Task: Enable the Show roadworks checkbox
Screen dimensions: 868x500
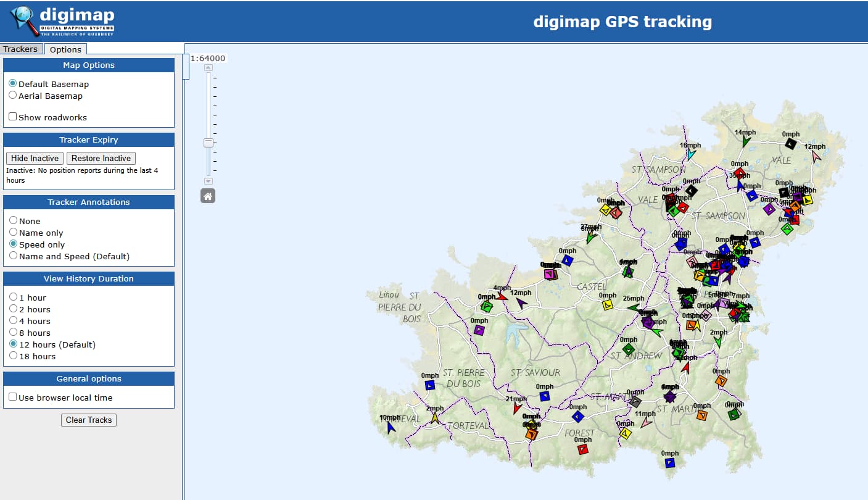Action: [x=13, y=117]
